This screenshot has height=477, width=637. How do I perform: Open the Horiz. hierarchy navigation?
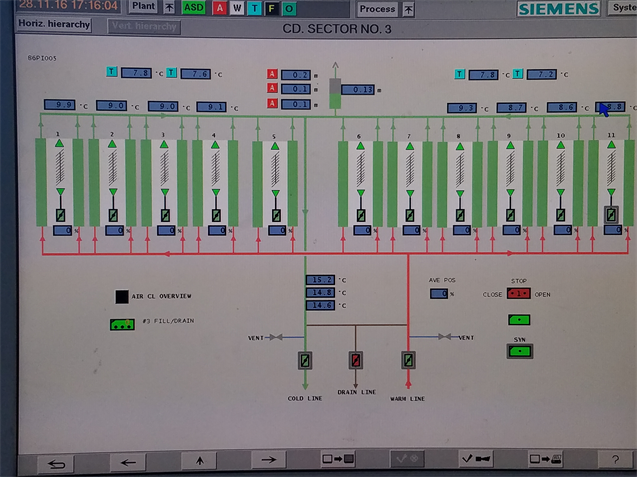54,24
